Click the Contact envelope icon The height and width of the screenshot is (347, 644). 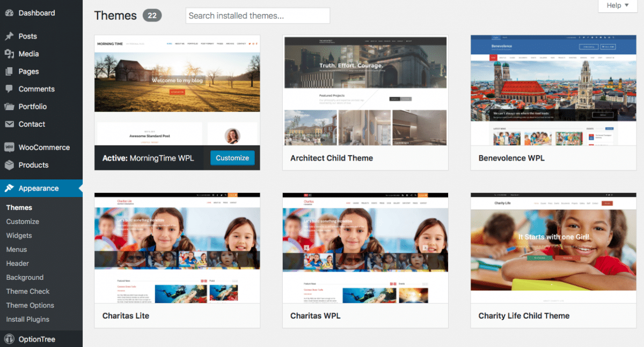pyautogui.click(x=9, y=124)
